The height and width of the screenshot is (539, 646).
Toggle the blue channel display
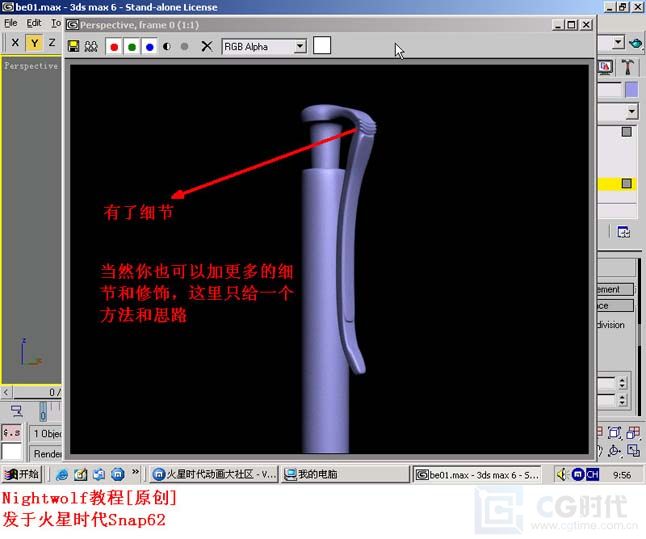click(x=150, y=47)
